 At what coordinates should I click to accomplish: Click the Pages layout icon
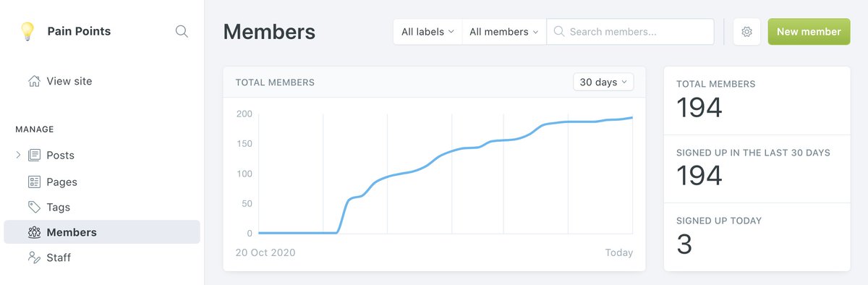point(34,182)
